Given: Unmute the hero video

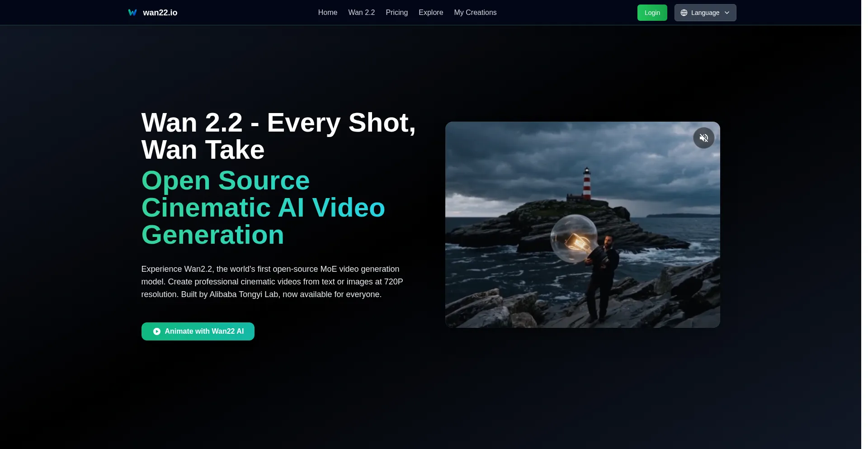Looking at the screenshot, I should coord(704,138).
